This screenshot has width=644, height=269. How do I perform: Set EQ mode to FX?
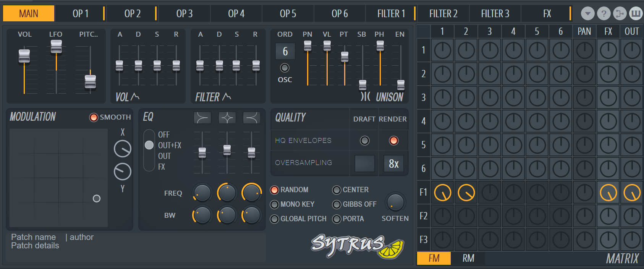coord(162,167)
